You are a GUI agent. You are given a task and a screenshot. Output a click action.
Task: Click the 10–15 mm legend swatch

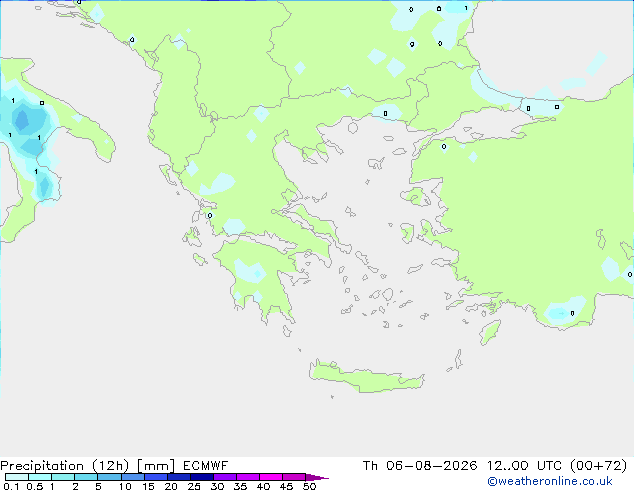[133, 477]
